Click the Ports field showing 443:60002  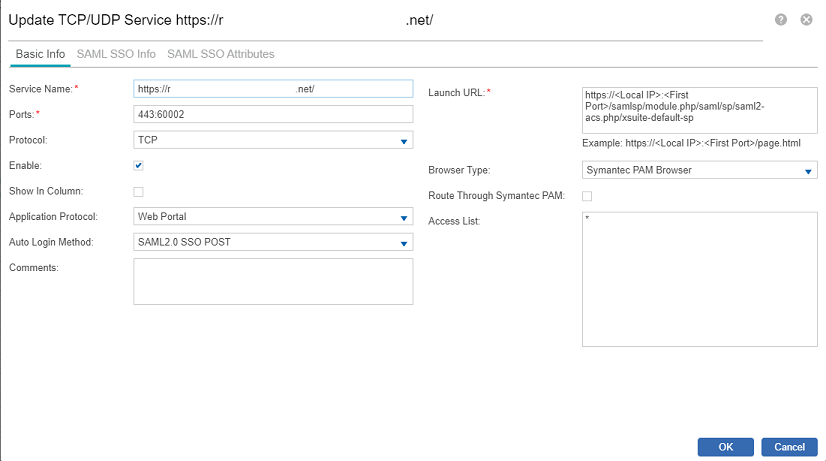[x=273, y=114]
